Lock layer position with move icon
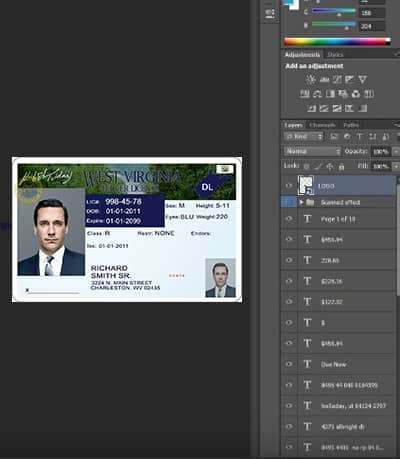This screenshot has width=400, height=459. 330,166
